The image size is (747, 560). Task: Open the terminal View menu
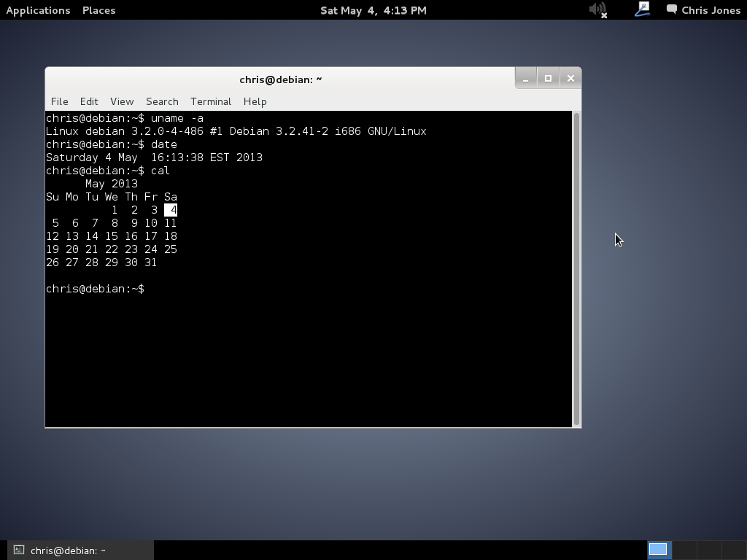tap(122, 101)
